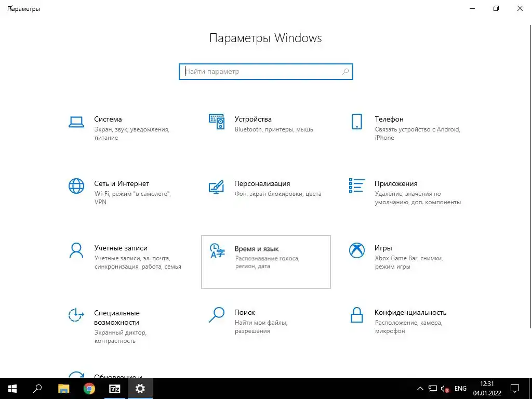Click text 'Wi-Fi, режим "в самолете", VPN'
This screenshot has height=399, width=532.
(132, 198)
